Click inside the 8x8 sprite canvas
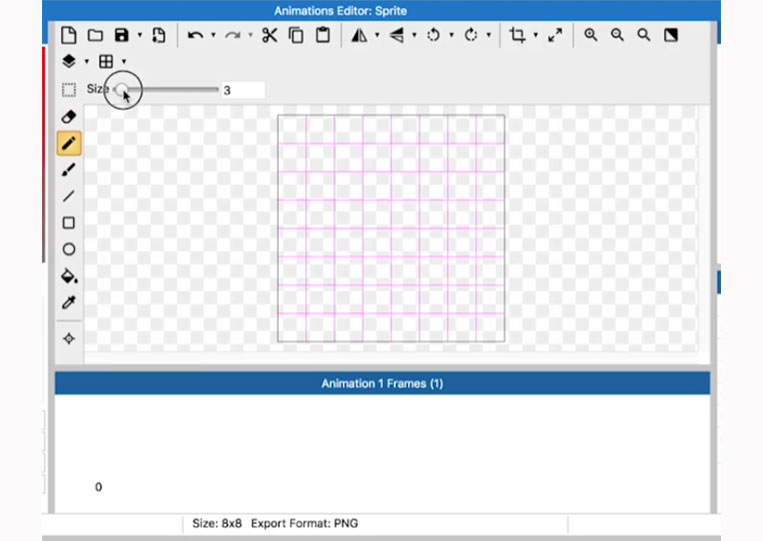 391,228
